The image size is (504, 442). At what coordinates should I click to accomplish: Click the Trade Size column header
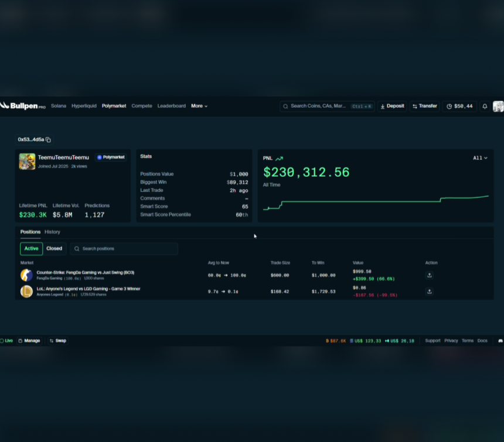(280, 263)
